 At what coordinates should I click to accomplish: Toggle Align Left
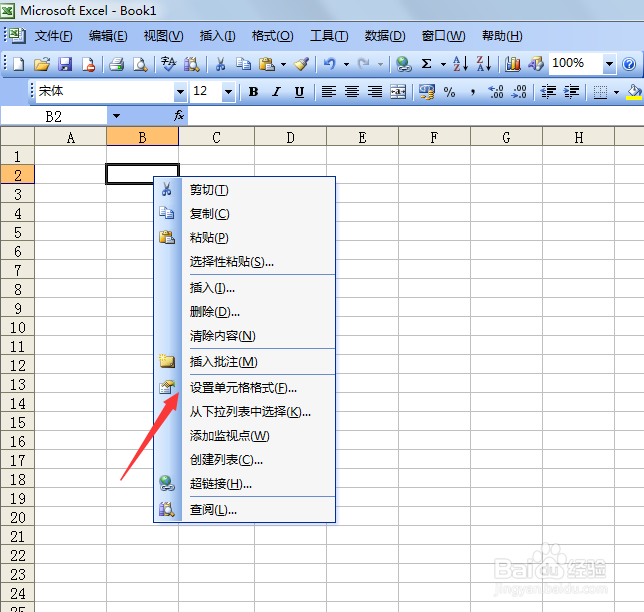pyautogui.click(x=329, y=92)
